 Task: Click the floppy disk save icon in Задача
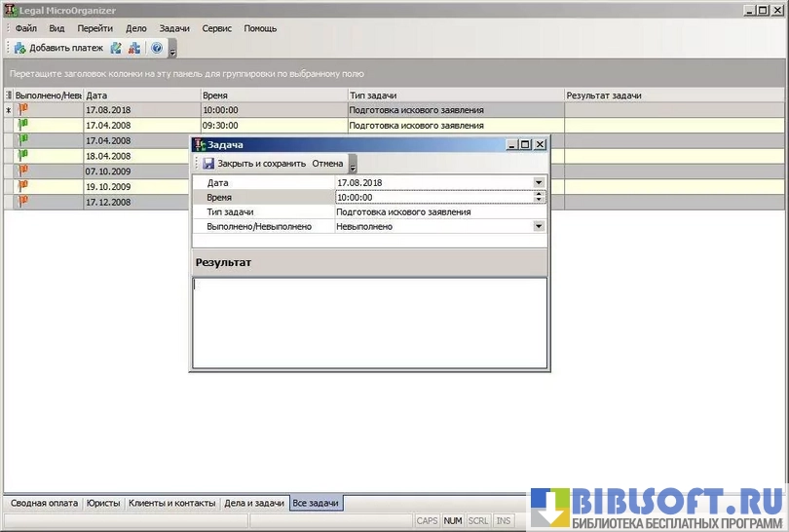(208, 164)
